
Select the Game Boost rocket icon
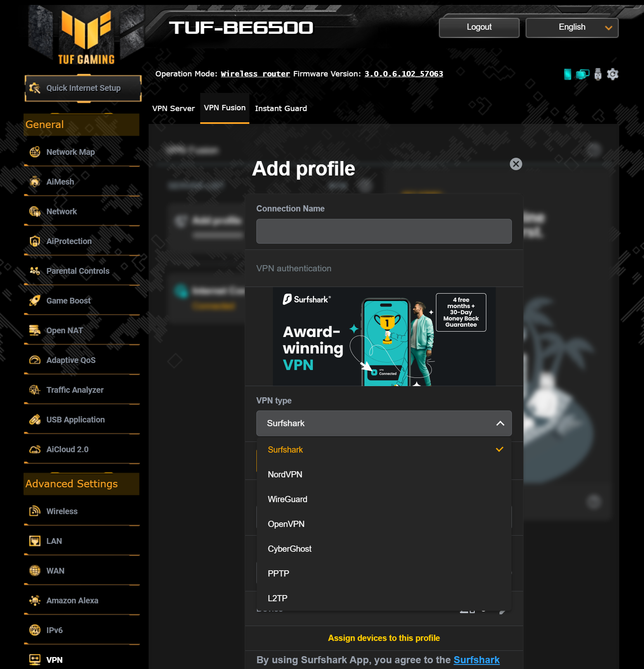[35, 301]
